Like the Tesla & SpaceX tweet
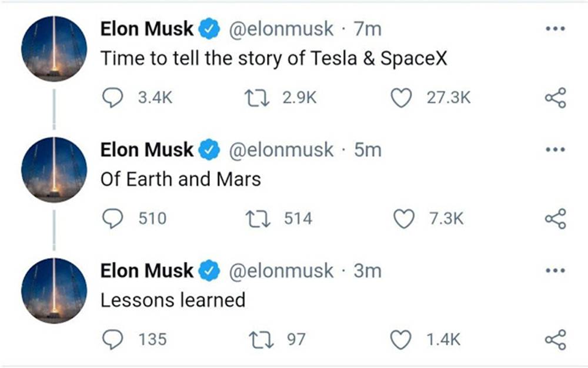 (401, 98)
